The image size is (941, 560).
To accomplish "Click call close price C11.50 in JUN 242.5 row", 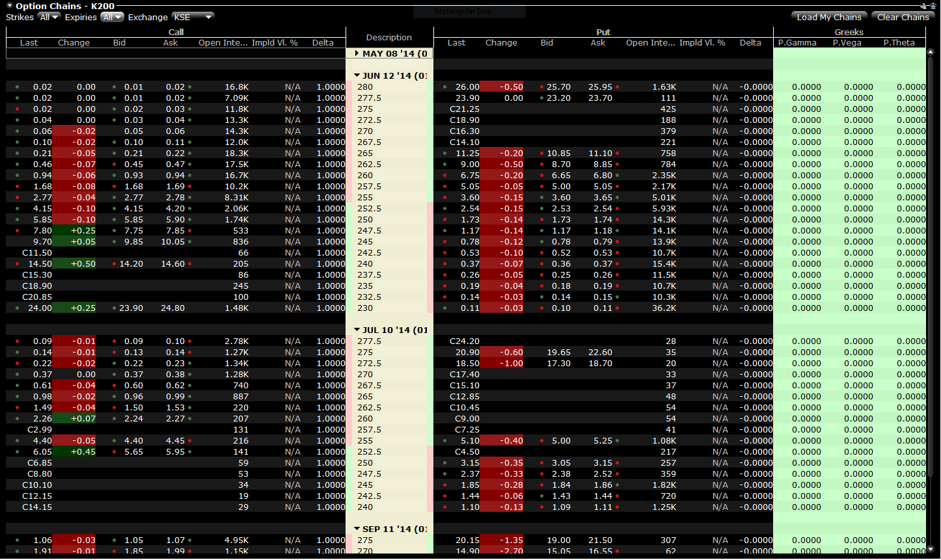I will (37, 253).
